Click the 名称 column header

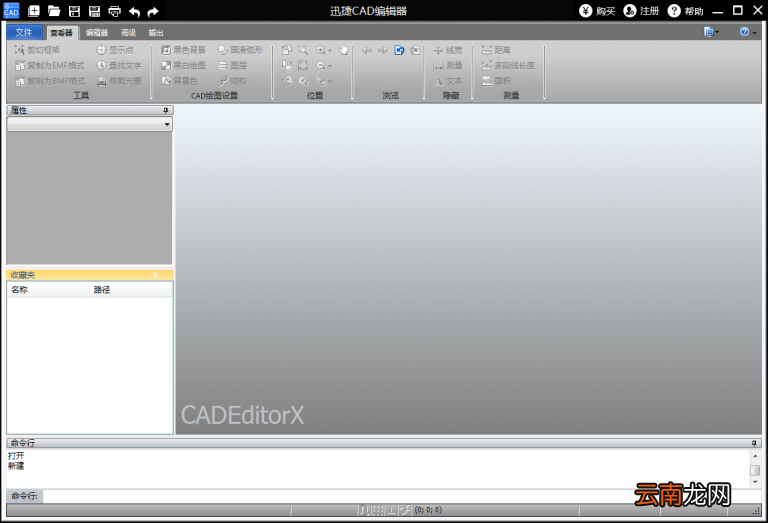(x=48, y=290)
